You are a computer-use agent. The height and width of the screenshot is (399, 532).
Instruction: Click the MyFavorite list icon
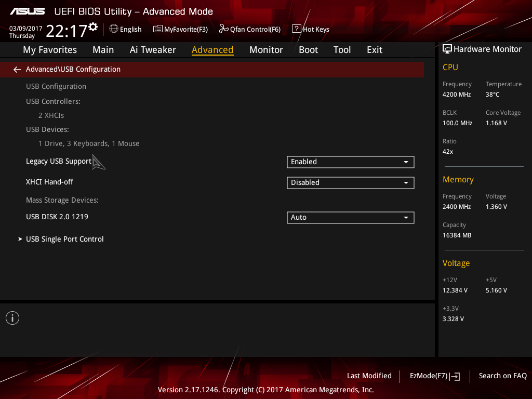click(157, 29)
